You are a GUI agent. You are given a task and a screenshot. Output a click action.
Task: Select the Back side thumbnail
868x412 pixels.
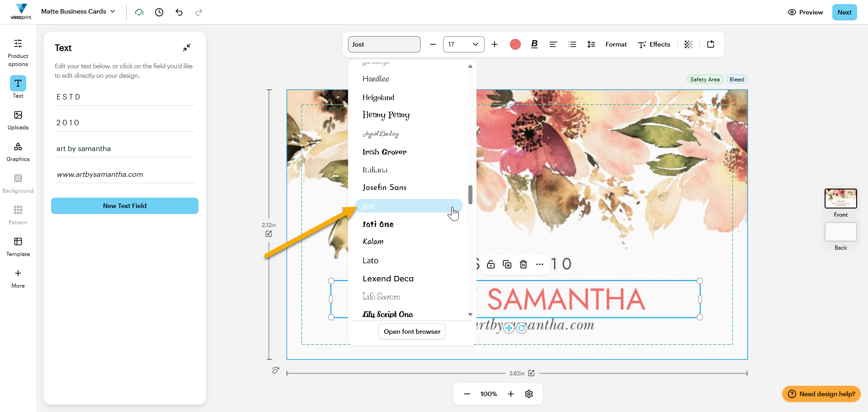click(x=841, y=232)
